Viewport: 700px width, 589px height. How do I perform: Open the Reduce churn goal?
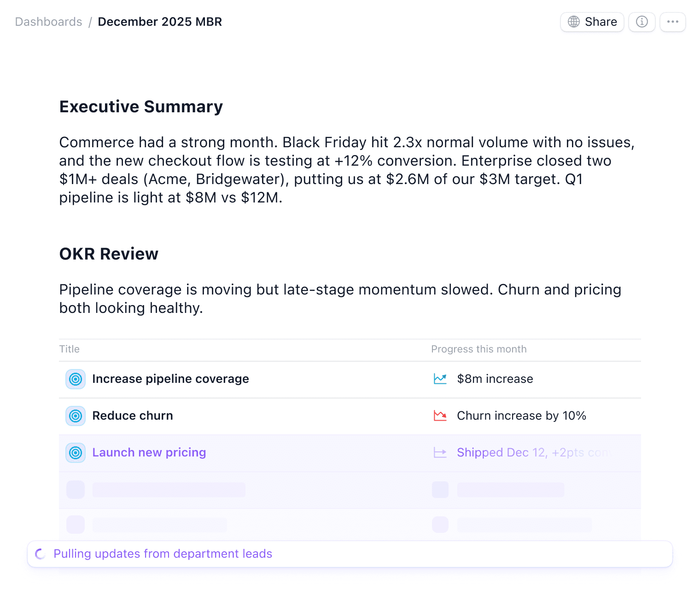click(133, 416)
